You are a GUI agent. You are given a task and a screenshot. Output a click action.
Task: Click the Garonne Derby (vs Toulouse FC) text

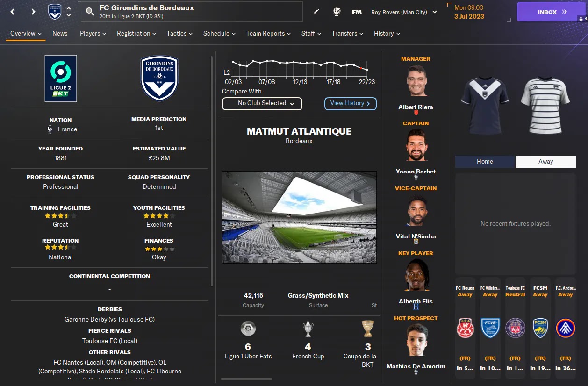[109, 320]
